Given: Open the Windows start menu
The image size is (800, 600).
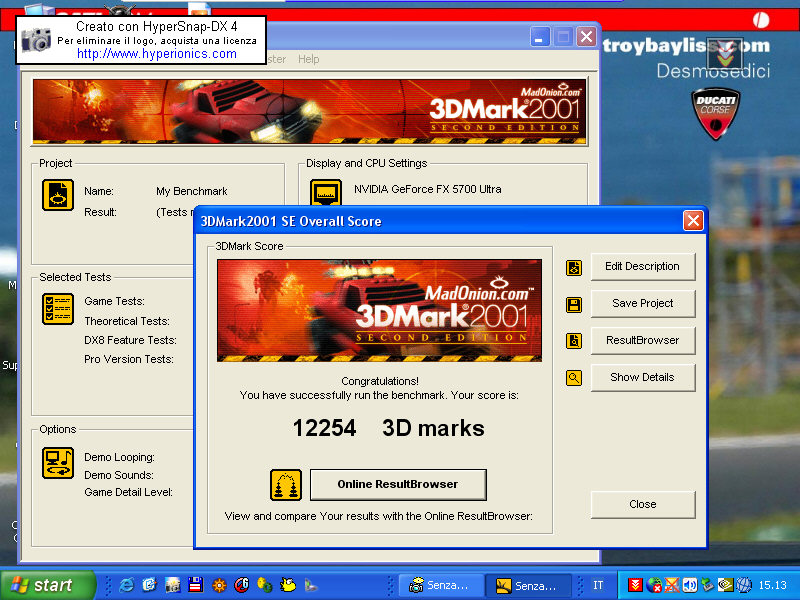Looking at the screenshot, I should pyautogui.click(x=47, y=585).
